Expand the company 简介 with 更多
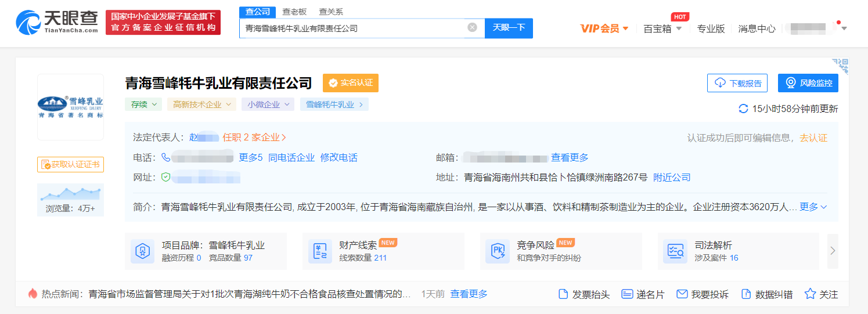 tap(813, 207)
